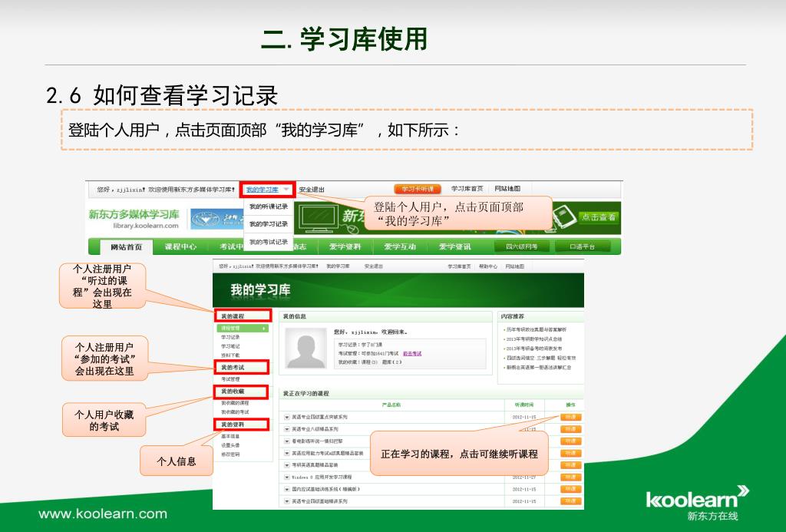Viewport: 786px width, 532px height.
Task: Expand the Windows 8 应用开发学习课程 row
Action: (287, 477)
